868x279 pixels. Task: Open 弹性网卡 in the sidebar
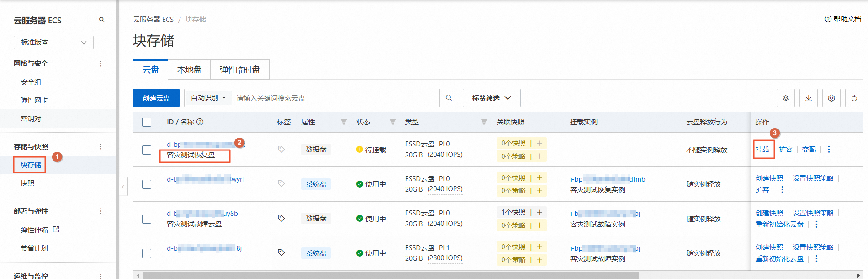click(34, 100)
